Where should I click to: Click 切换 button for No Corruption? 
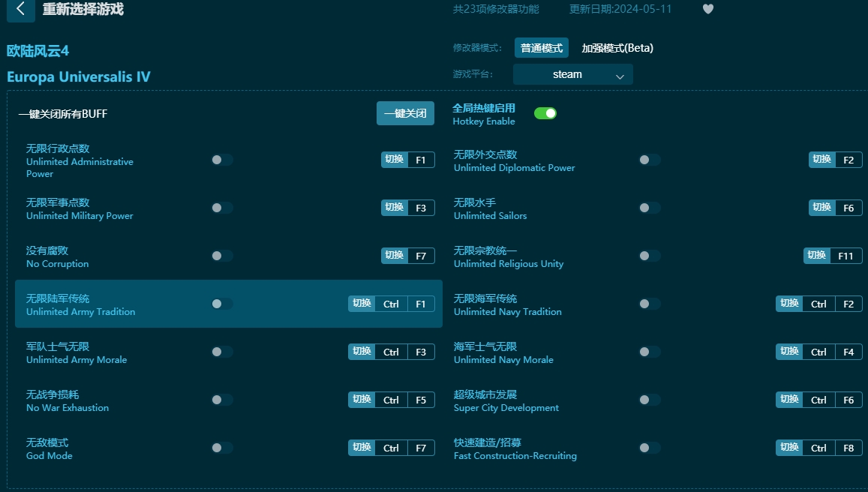[x=394, y=256]
